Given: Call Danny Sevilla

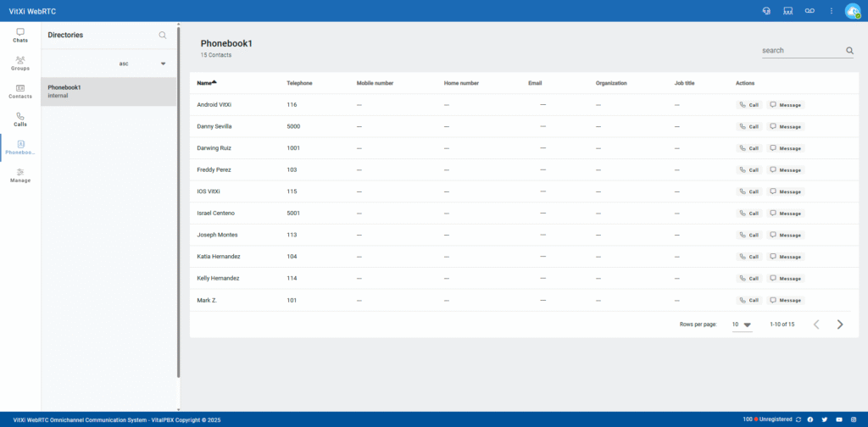Looking at the screenshot, I should coord(749,126).
